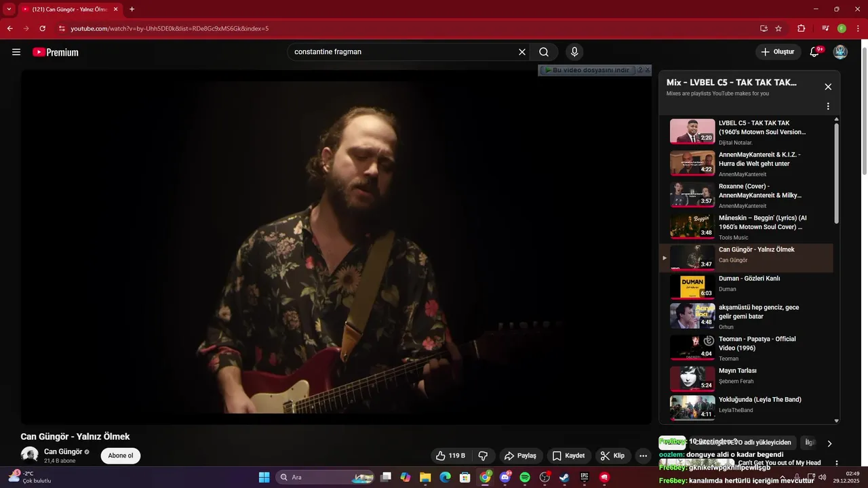Close the Can Güngör browser tab
Image resolution: width=868 pixels, height=488 pixels.
pos(115,9)
